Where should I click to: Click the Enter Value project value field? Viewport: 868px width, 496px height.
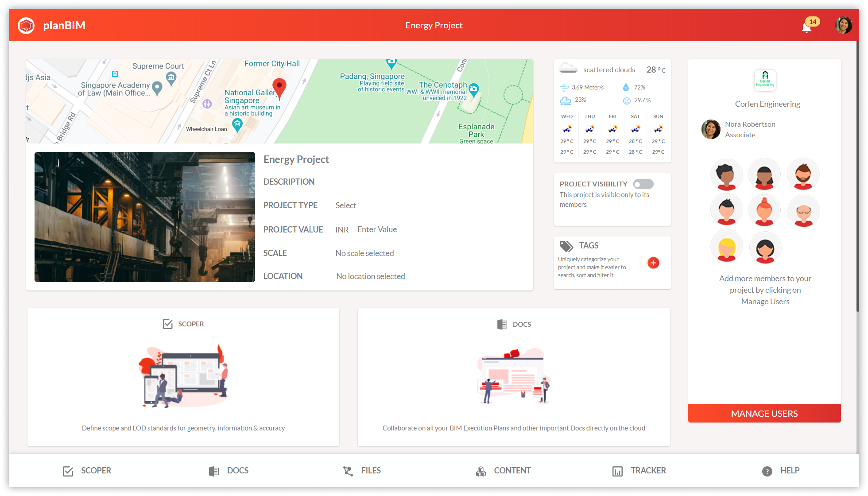(x=377, y=229)
